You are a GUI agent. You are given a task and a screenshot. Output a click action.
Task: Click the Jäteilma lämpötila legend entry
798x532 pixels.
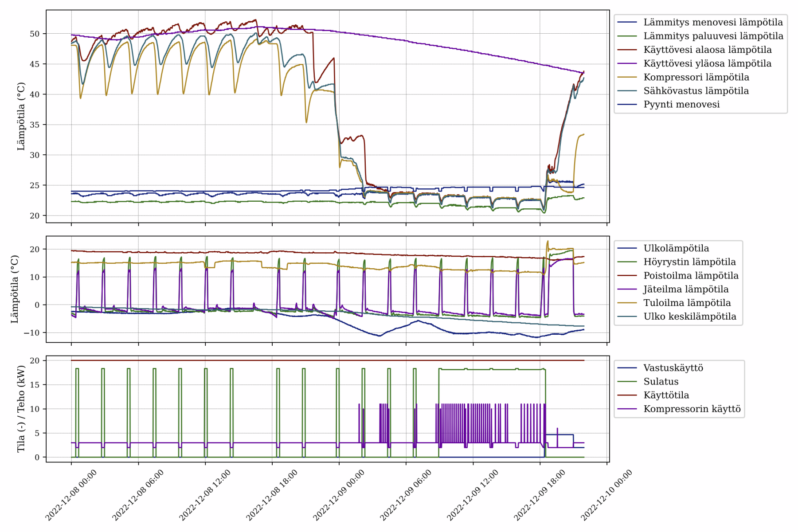[686, 289]
